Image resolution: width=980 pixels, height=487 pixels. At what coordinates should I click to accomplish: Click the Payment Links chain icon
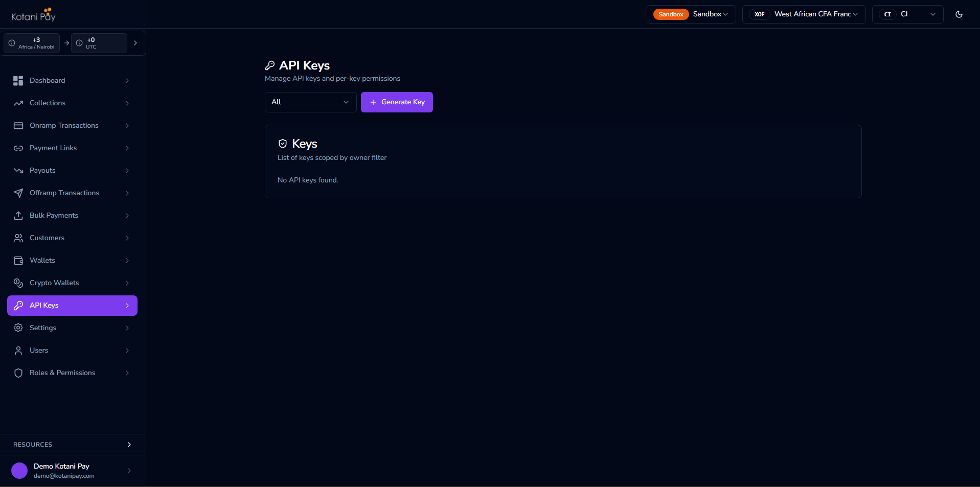pyautogui.click(x=18, y=148)
